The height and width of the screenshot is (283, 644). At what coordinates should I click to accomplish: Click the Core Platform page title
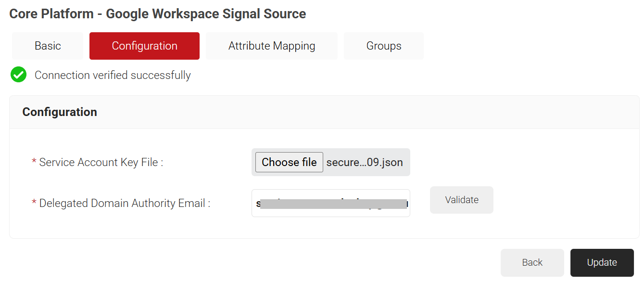(x=51, y=13)
